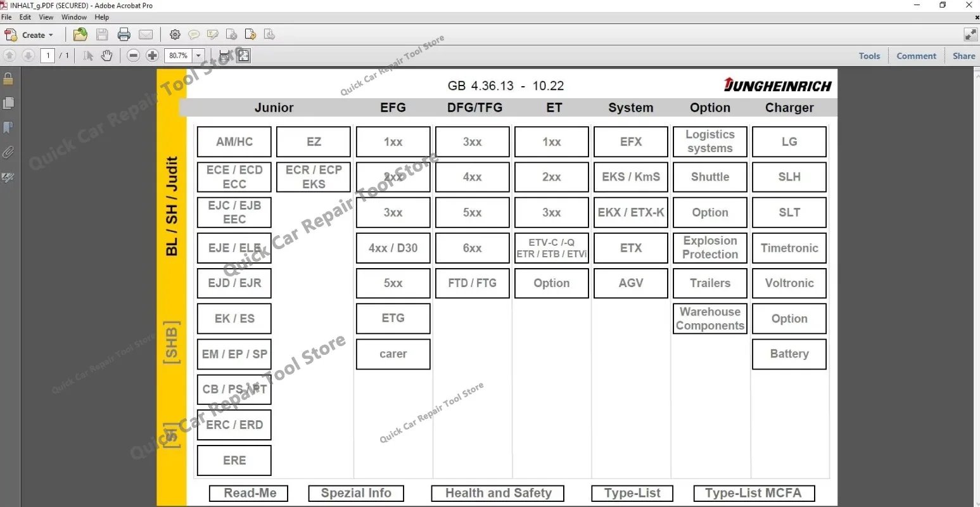Print the document with the printer icon
This screenshot has width=980, height=507.
pos(124,35)
